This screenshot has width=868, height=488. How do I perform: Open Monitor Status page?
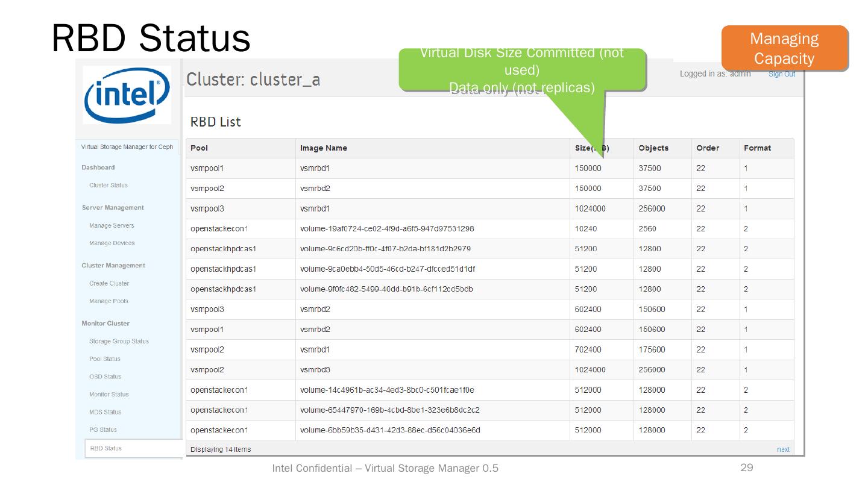[x=109, y=395]
